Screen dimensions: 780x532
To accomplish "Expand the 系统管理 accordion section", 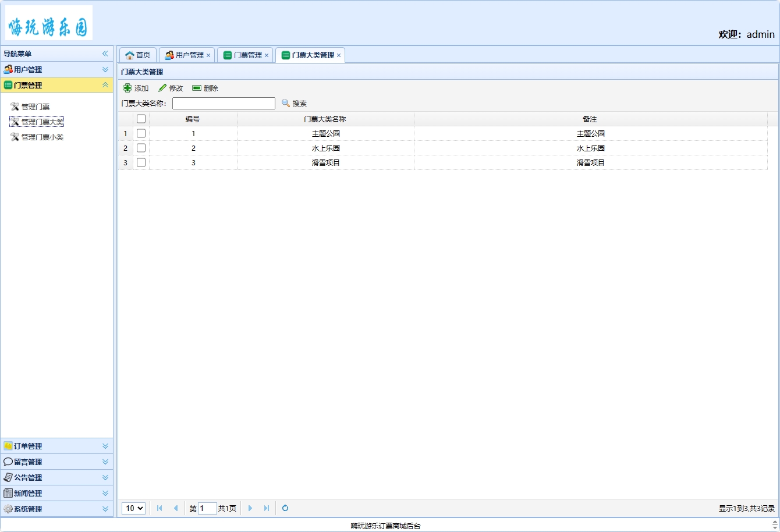I will coord(56,509).
